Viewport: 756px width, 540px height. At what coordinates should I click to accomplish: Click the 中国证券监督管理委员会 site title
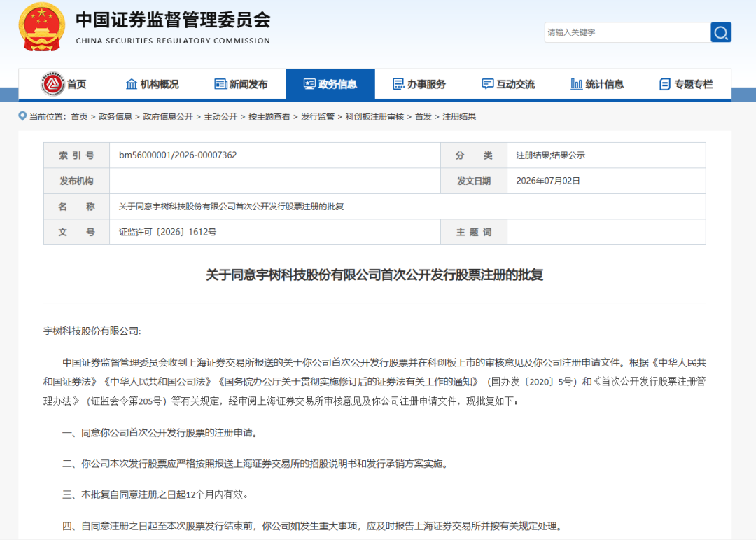pos(173,20)
